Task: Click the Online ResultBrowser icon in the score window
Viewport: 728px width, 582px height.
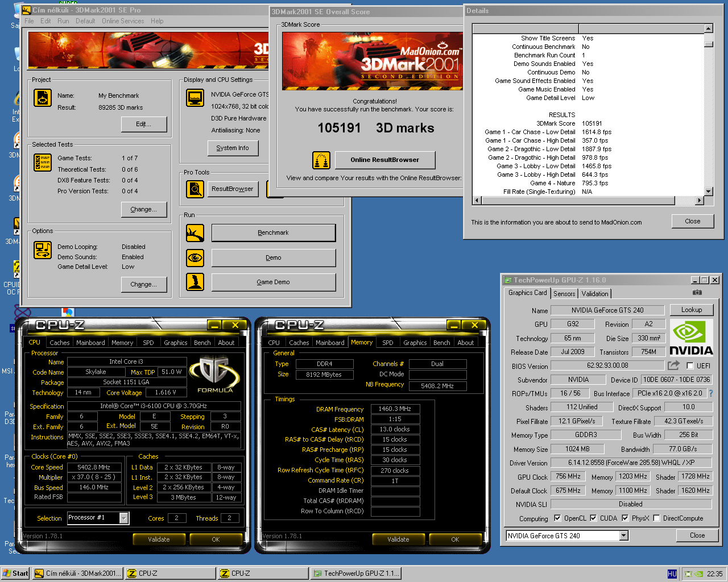Action: click(321, 160)
